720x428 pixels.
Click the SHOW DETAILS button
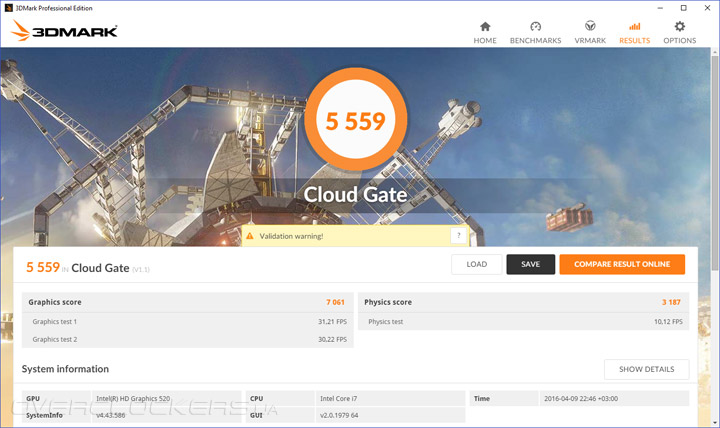click(647, 369)
